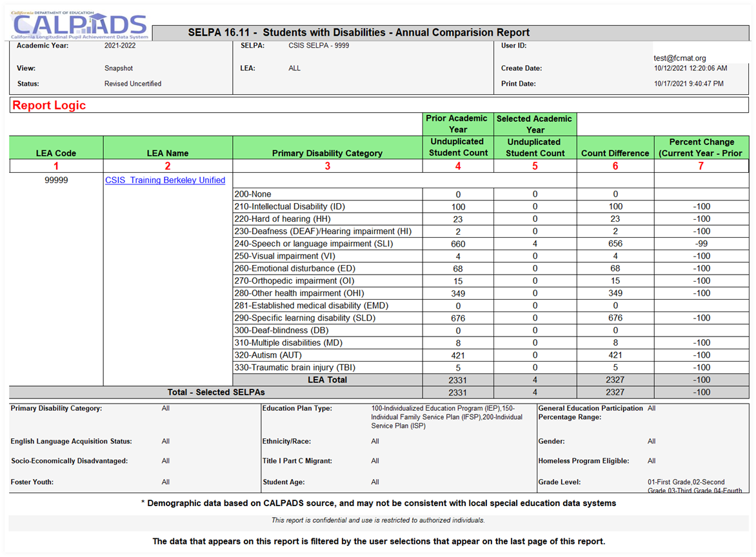Screen dimensions: 756x557
Task: Open the CSIS_Training Berkeley Unified LEA link
Action: click(x=165, y=180)
